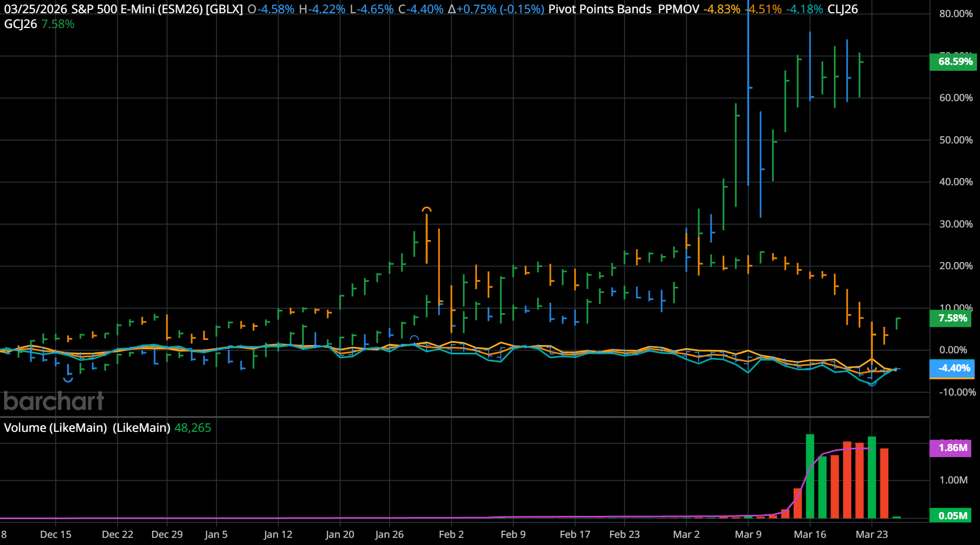The height and width of the screenshot is (545, 980).
Task: Click the green volume bar above Mar 16
Action: (810, 476)
